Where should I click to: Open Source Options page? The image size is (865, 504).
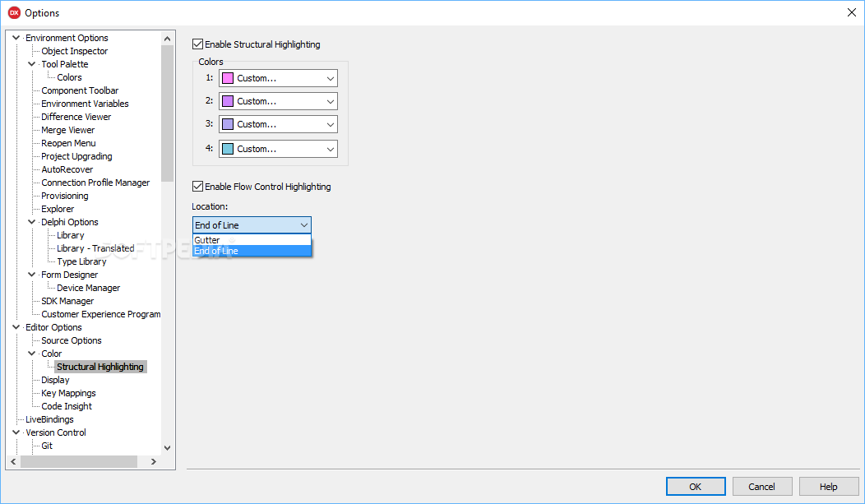(x=72, y=340)
